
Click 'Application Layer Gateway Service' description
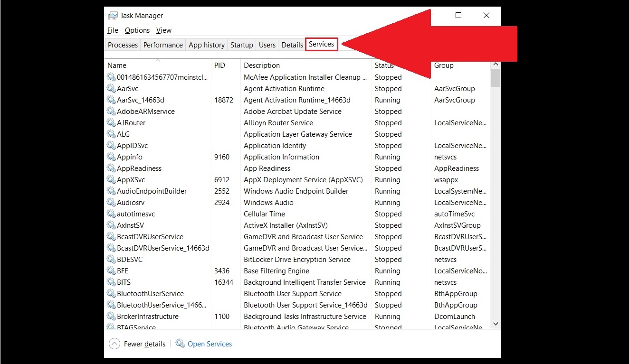[x=298, y=134]
